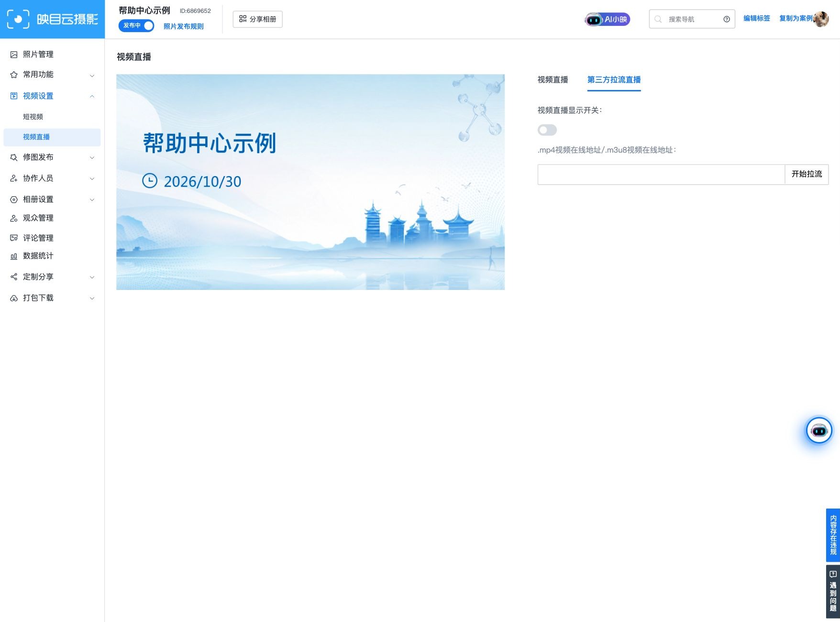Click the search box help question icon
Image resolution: width=840 pixels, height=622 pixels.
coord(727,19)
